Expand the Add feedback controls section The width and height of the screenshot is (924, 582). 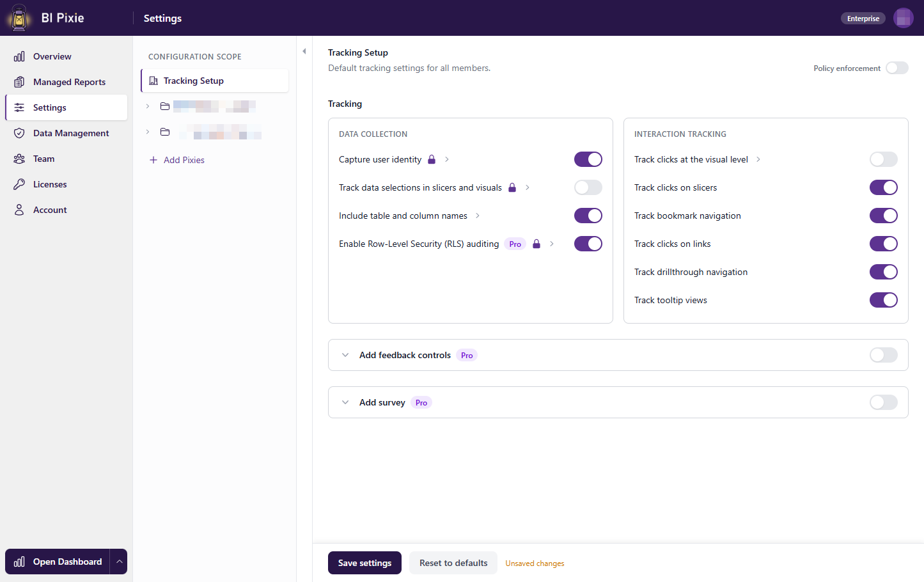345,355
